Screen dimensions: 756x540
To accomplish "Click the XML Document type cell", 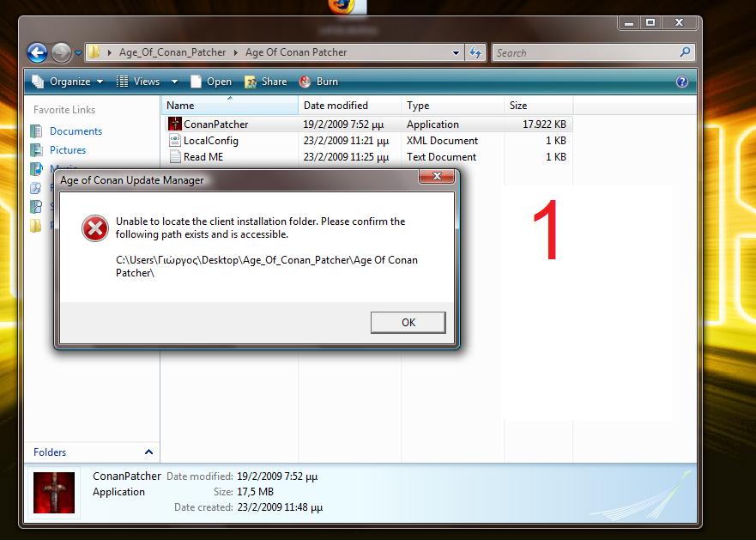I will pyautogui.click(x=442, y=141).
